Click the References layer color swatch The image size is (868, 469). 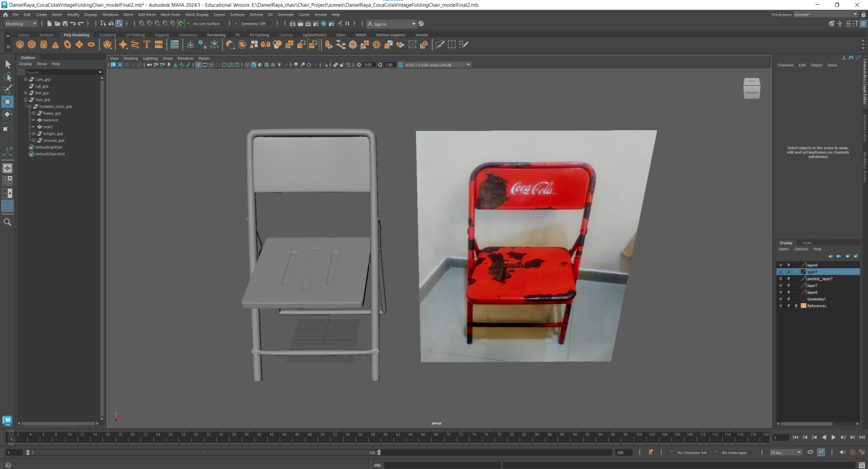[803, 306]
